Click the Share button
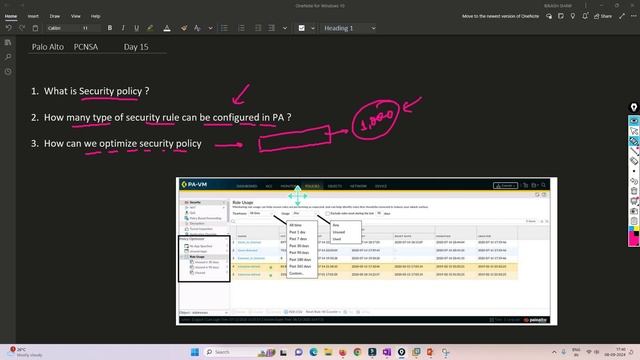The image size is (640, 360). (x=603, y=16)
